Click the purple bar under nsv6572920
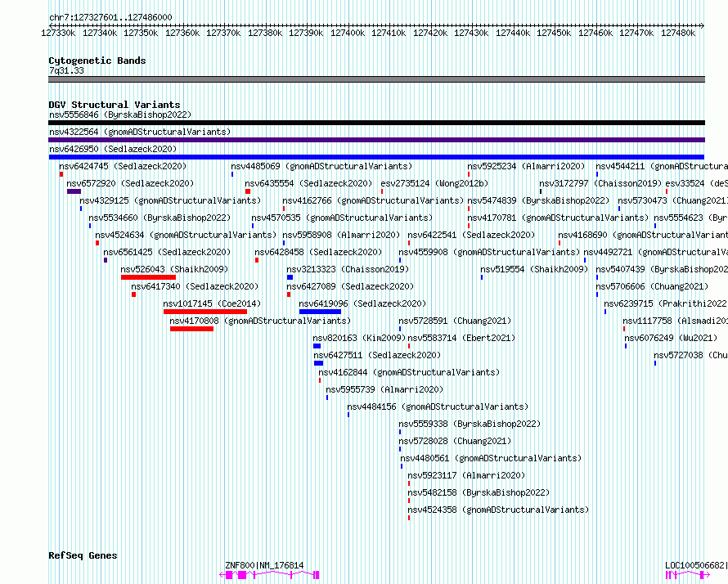This screenshot has width=728, height=584. (x=74, y=191)
